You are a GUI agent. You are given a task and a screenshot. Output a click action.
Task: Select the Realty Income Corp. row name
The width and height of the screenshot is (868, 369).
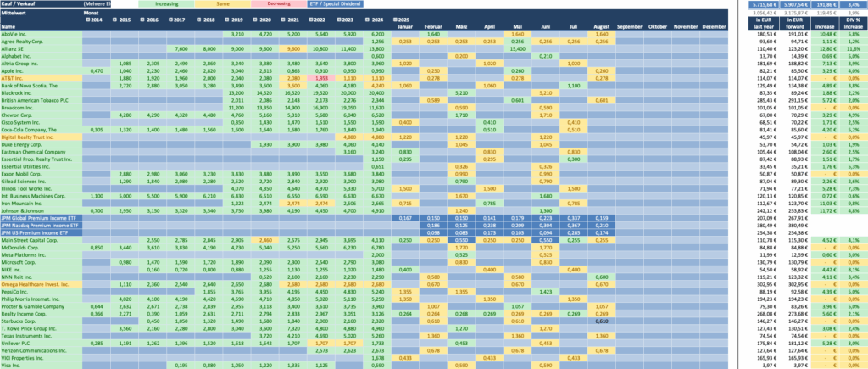(x=41, y=314)
